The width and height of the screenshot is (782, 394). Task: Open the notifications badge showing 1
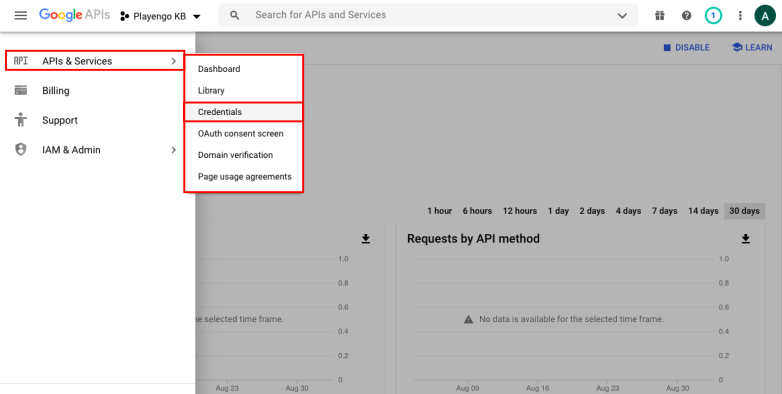coord(713,15)
